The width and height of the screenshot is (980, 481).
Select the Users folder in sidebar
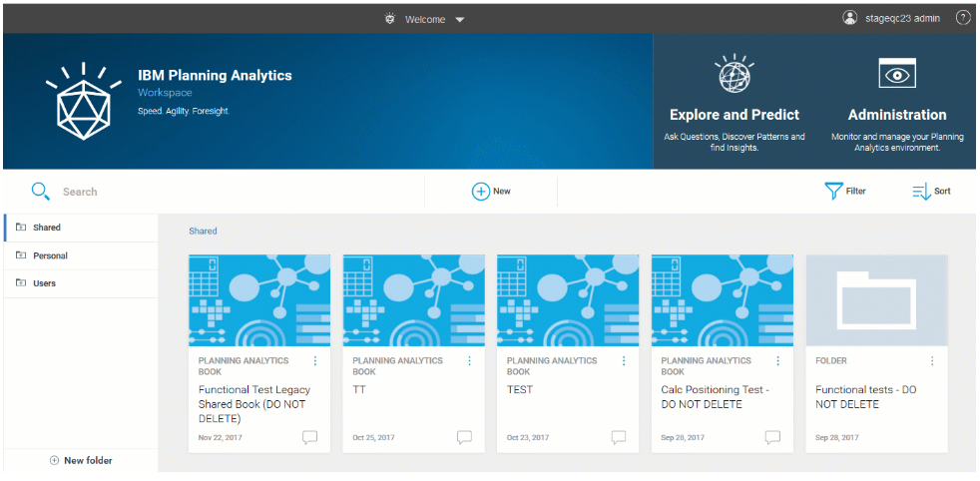tap(81, 283)
